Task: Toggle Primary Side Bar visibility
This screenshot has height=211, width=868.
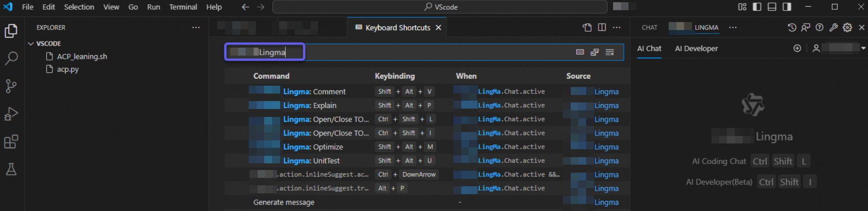Action: 757,7
